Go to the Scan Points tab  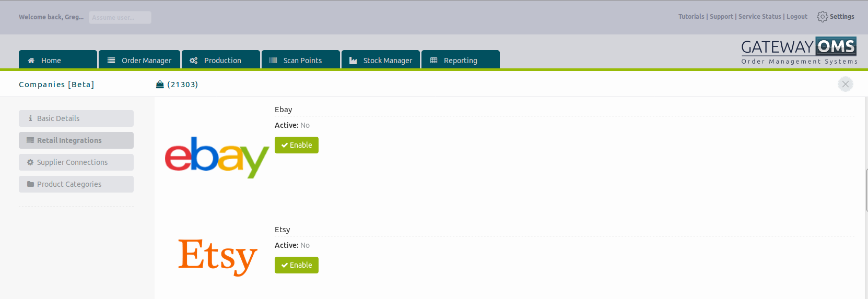point(301,59)
